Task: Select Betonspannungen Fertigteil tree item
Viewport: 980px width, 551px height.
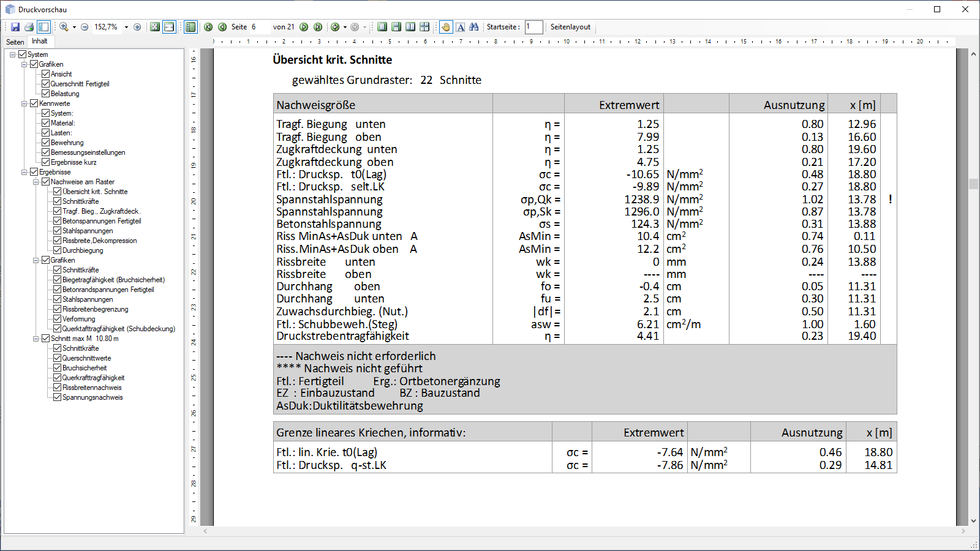Action: [x=102, y=221]
